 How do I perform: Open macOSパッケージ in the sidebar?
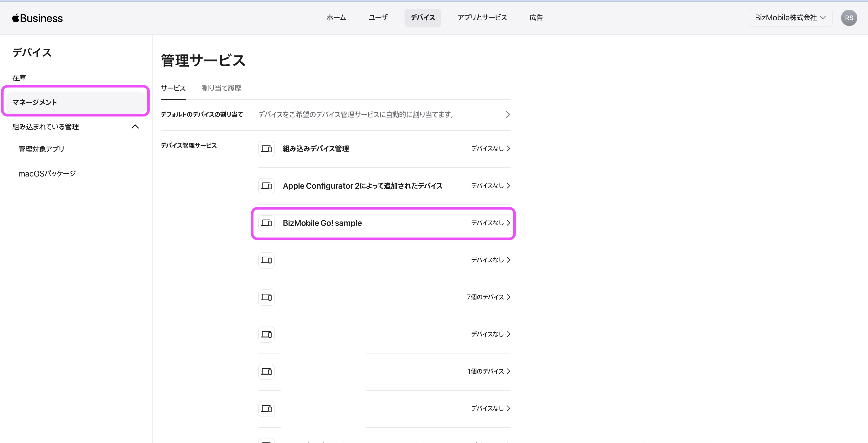[x=47, y=174]
